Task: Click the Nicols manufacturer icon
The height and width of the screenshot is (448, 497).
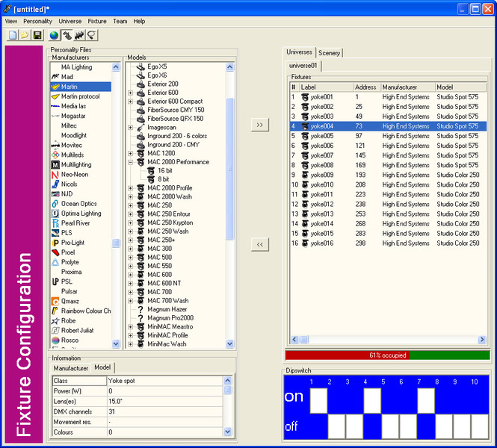Action: click(x=55, y=184)
